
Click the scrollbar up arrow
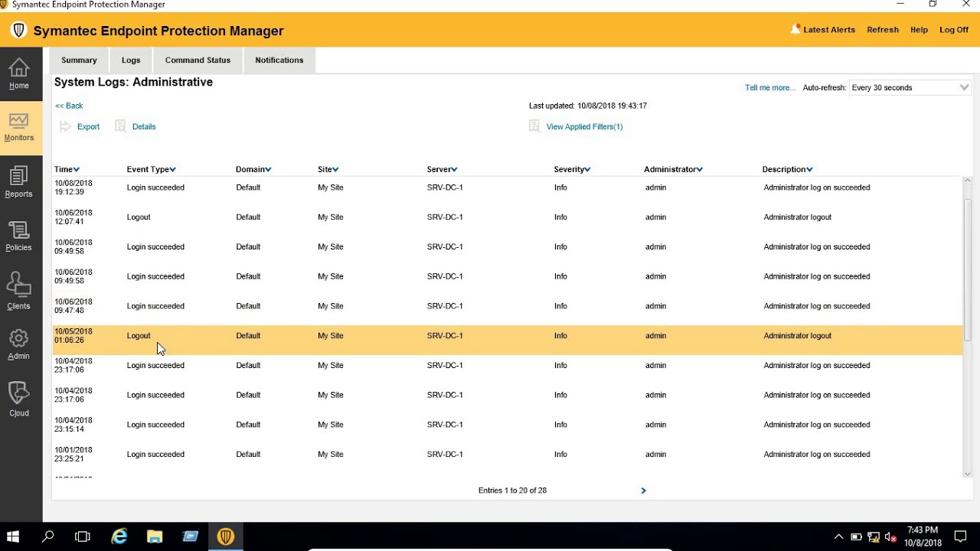point(968,181)
